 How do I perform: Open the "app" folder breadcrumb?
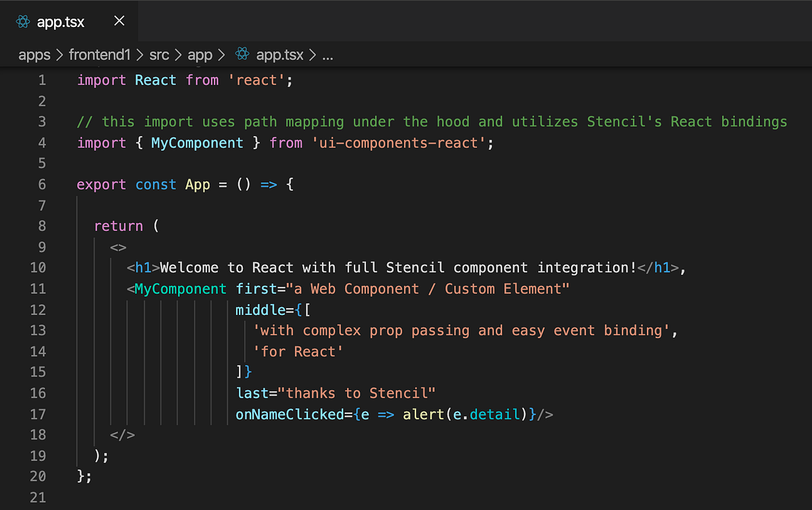[200, 55]
